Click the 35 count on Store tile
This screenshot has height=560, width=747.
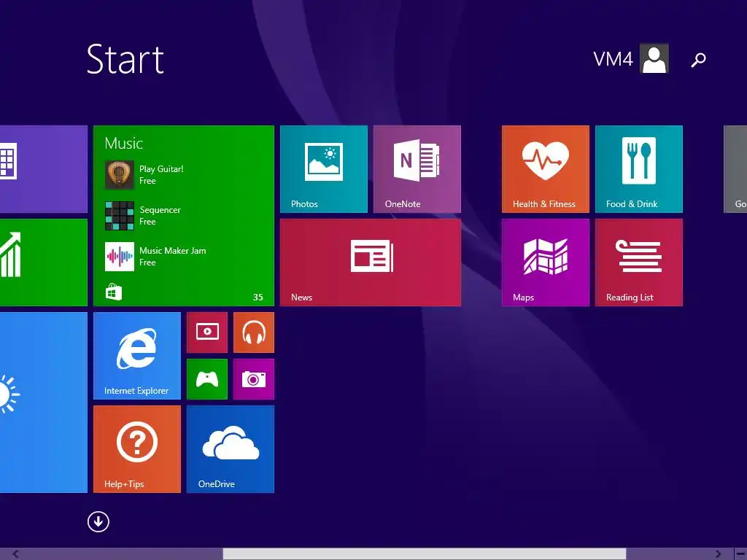[258, 297]
